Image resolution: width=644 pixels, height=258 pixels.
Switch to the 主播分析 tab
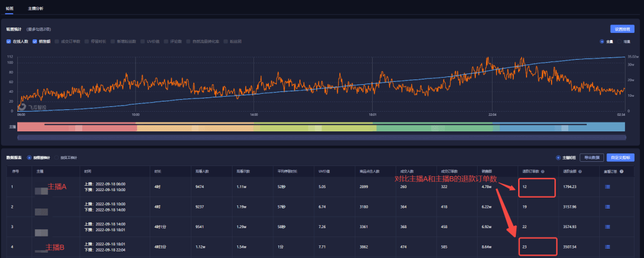pyautogui.click(x=35, y=8)
